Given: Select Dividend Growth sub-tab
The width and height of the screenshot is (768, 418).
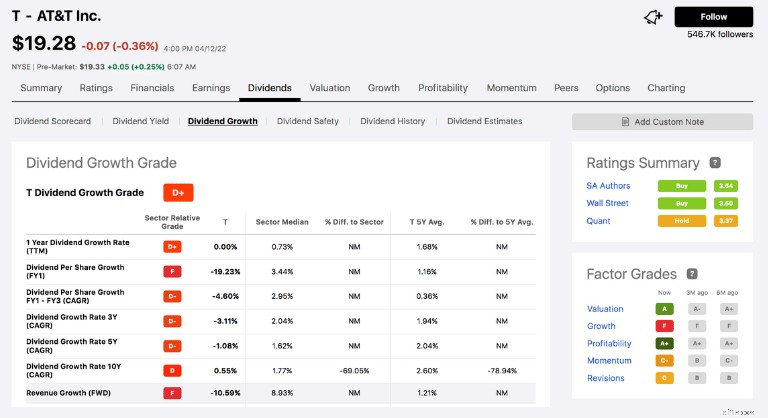Looking at the screenshot, I should pos(223,121).
